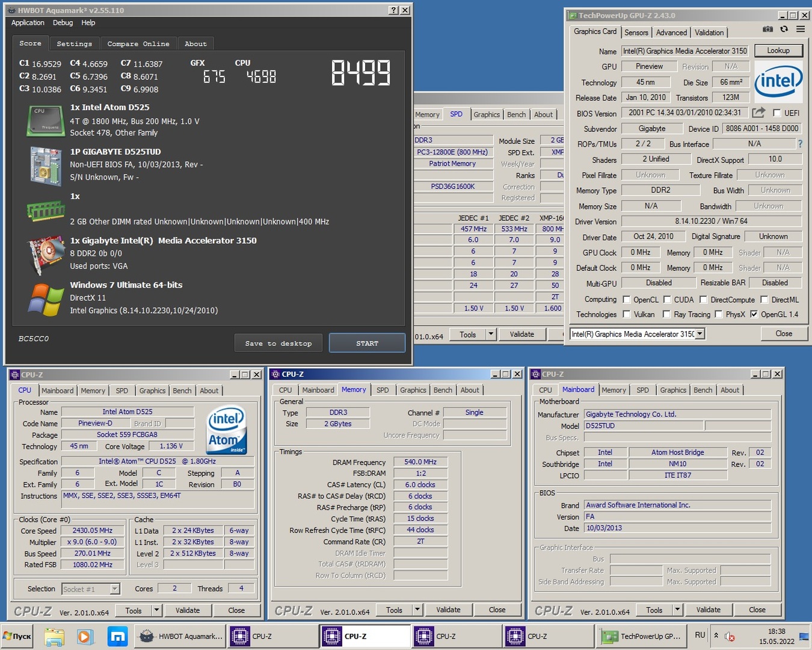Click the HWBOT Aquamark title bar icon
The image size is (812, 650).
11,10
